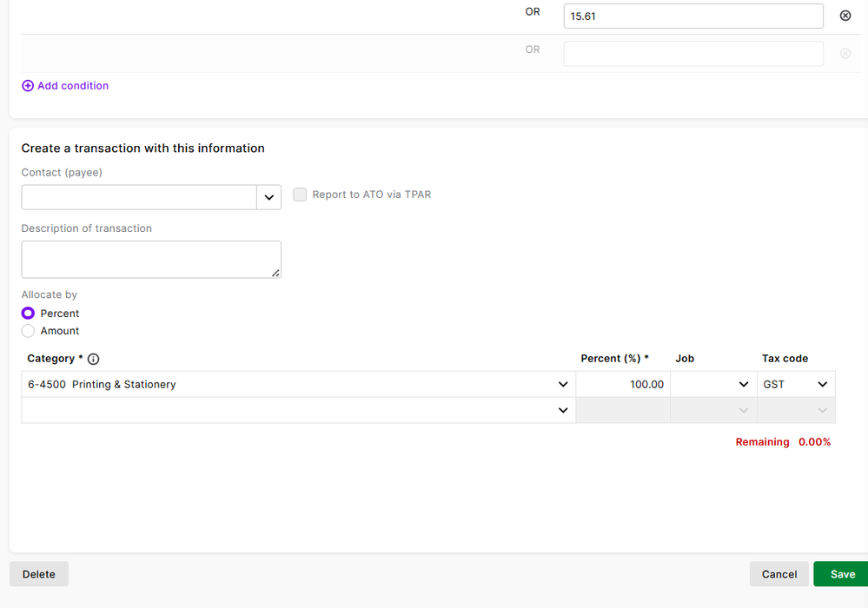The width and height of the screenshot is (868, 608).
Task: Enable Report to ATO via TPAR
Action: click(x=300, y=195)
